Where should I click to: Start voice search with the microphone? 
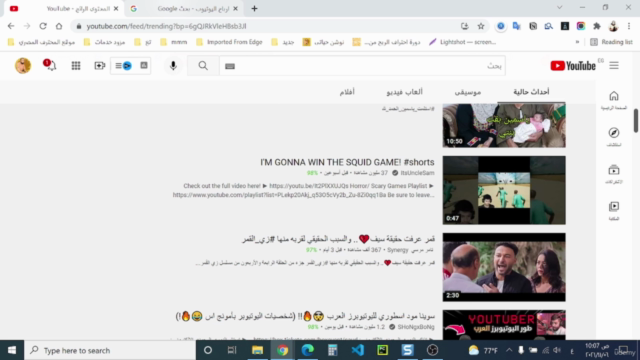coord(173,66)
